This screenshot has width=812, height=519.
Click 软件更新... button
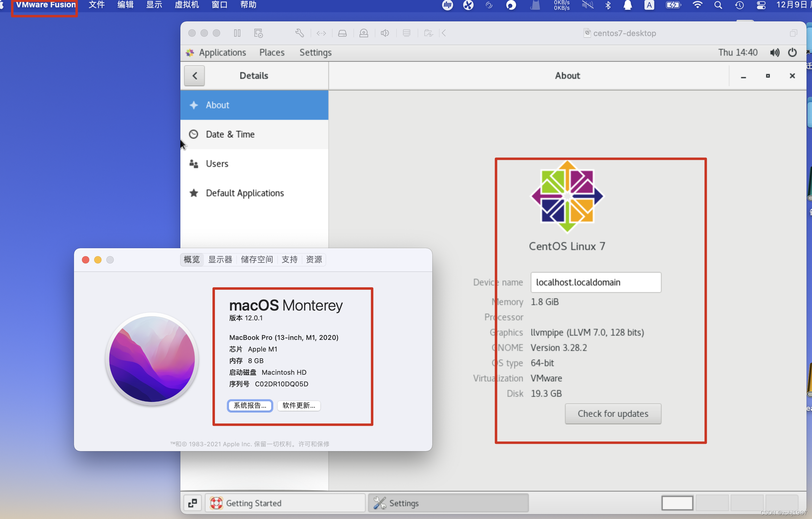click(x=299, y=405)
